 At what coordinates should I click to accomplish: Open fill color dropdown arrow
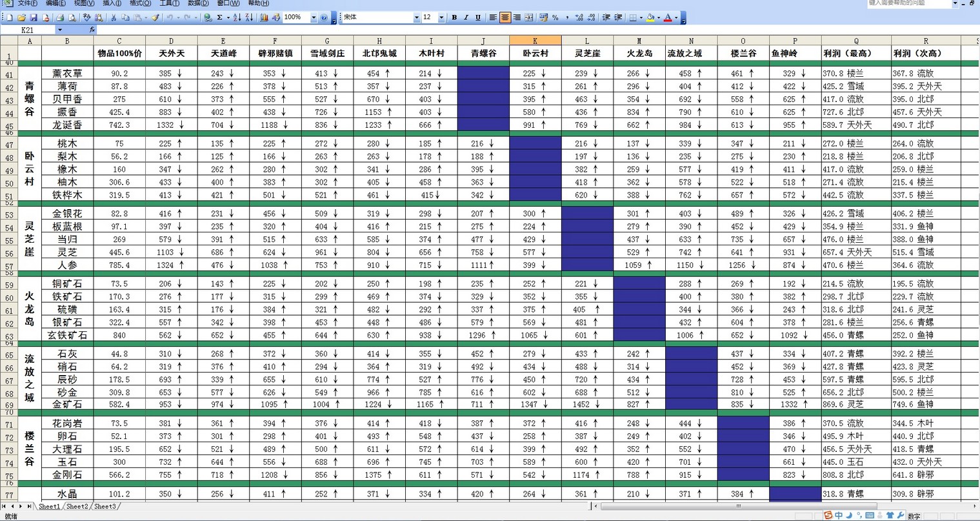[659, 17]
